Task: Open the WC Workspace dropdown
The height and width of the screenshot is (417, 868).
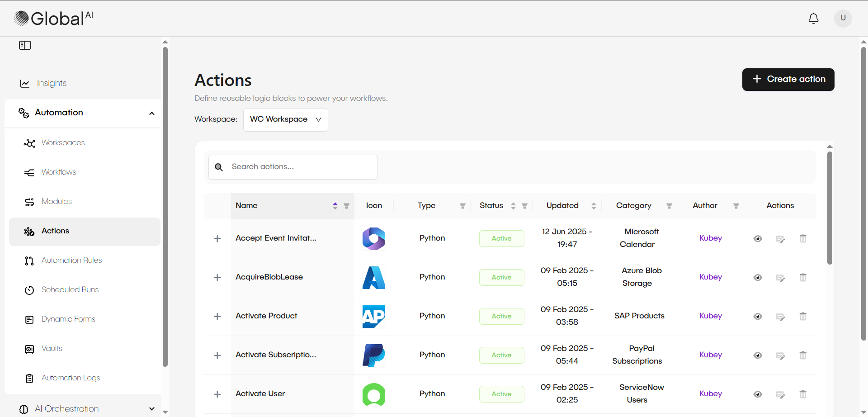Action: pyautogui.click(x=285, y=119)
